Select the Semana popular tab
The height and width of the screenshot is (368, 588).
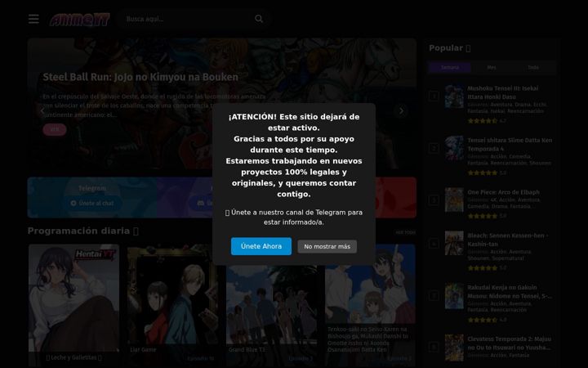pos(450,68)
